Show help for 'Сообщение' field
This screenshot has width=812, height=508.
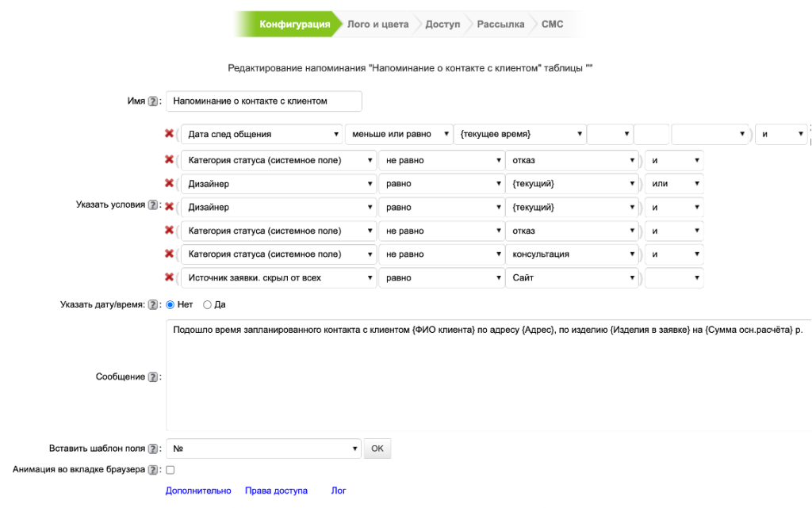154,377
